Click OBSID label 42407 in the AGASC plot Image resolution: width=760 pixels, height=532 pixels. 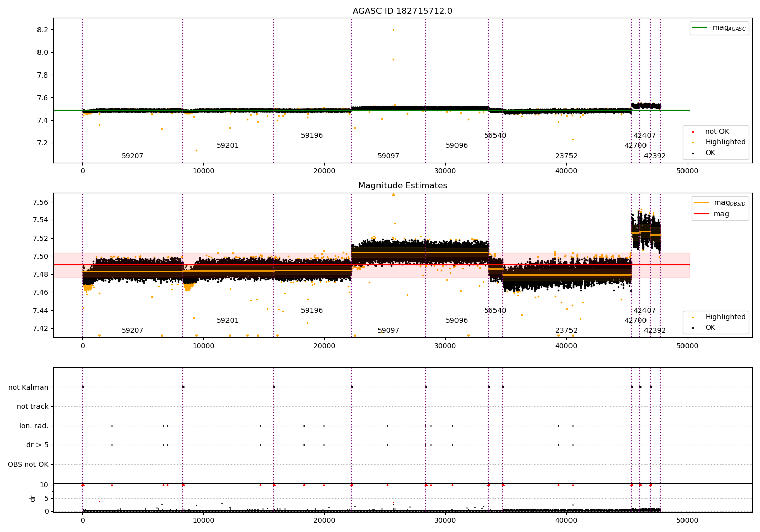click(644, 136)
